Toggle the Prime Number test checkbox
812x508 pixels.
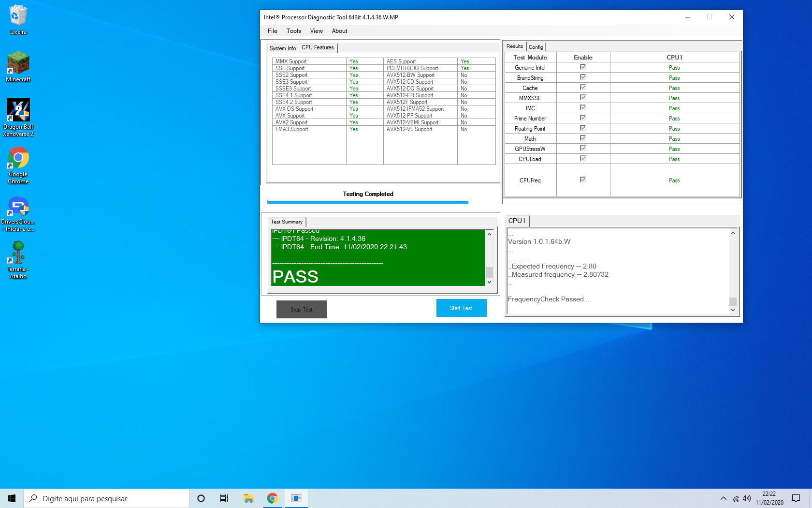click(x=583, y=118)
